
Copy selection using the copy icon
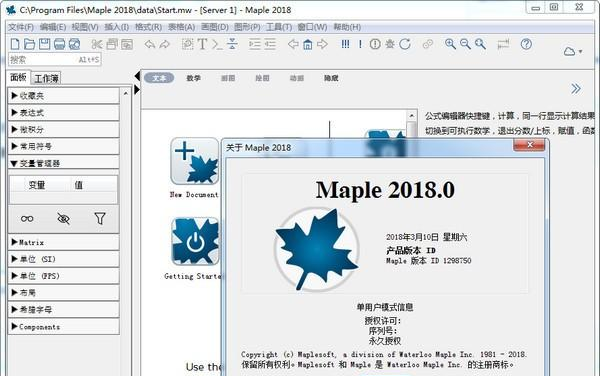[x=112, y=44]
